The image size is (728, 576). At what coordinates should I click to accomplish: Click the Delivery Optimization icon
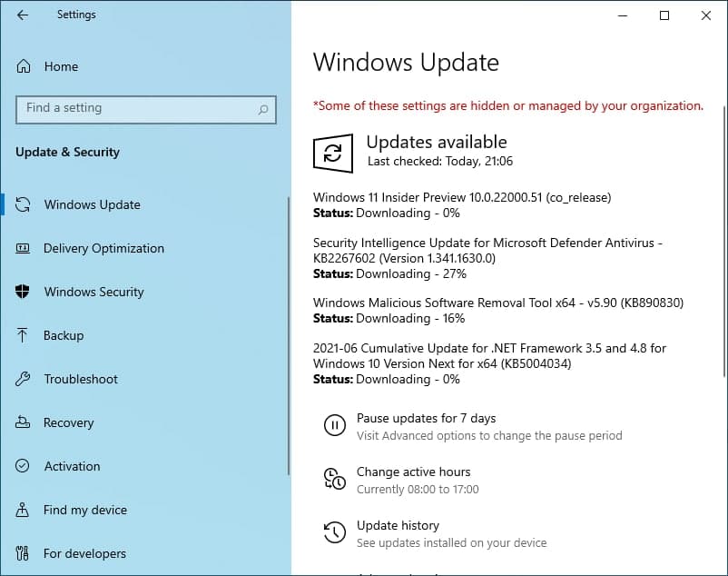tap(23, 248)
